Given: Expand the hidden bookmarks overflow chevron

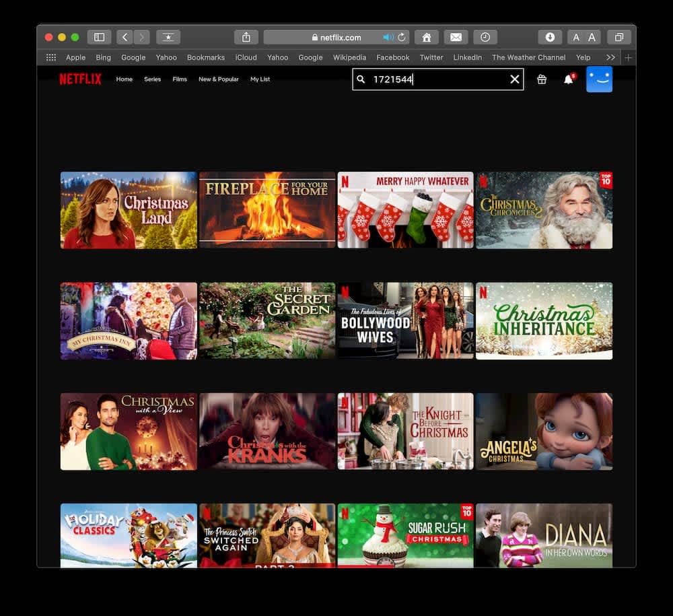Looking at the screenshot, I should (x=611, y=57).
